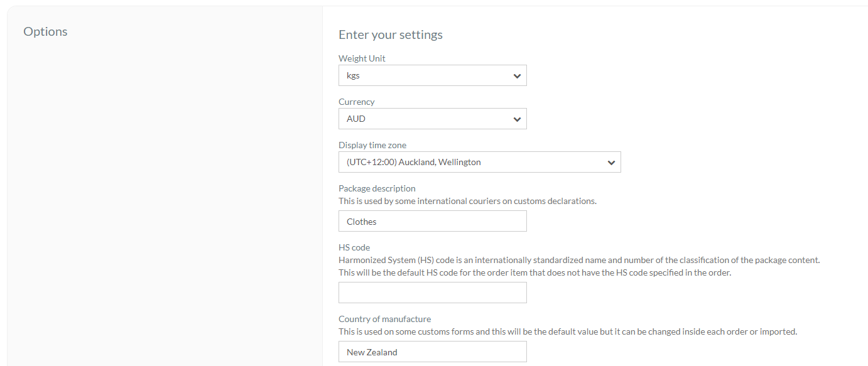This screenshot has height=366, width=868.
Task: Open the Weight Unit dropdown showing kgs
Action: pos(433,75)
